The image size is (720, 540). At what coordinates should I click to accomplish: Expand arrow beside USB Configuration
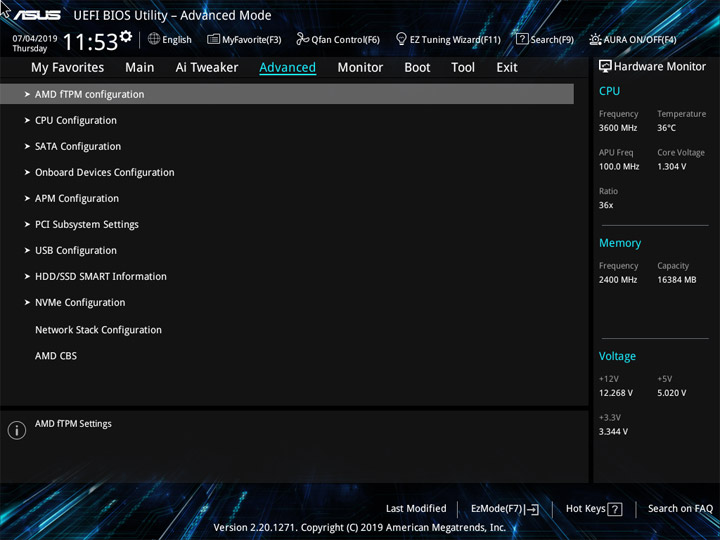pos(27,251)
